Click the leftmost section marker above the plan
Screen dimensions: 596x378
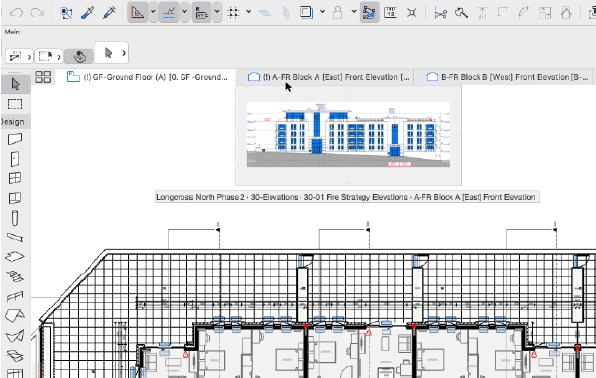tap(218, 230)
